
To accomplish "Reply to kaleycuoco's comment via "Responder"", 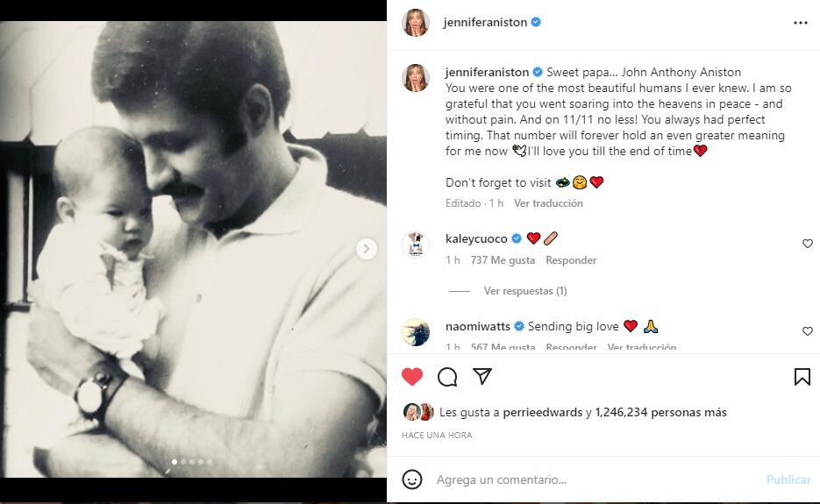I will click(571, 260).
